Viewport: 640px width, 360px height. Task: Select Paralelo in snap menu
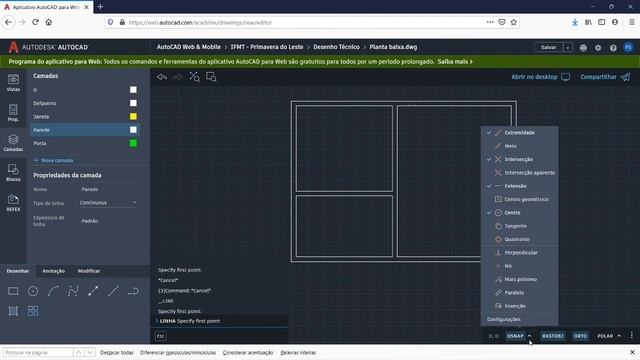[x=519, y=293]
